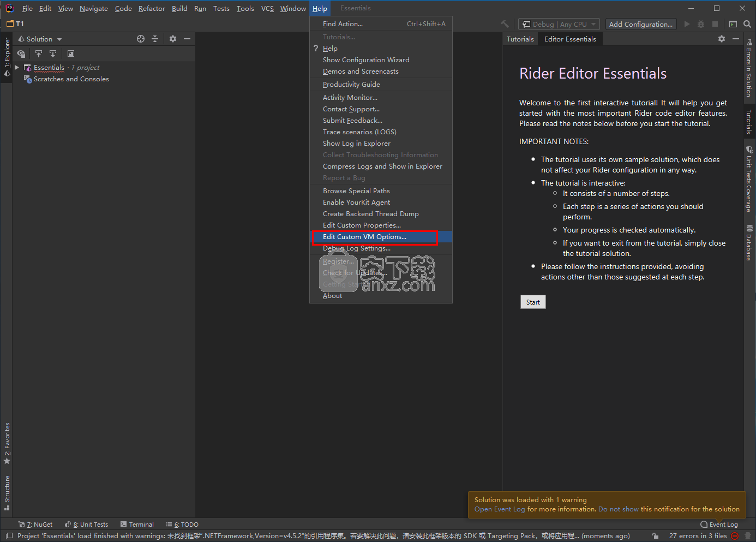The image size is (756, 542).
Task: Click Compress Logs and Show in Explorer
Action: click(381, 166)
